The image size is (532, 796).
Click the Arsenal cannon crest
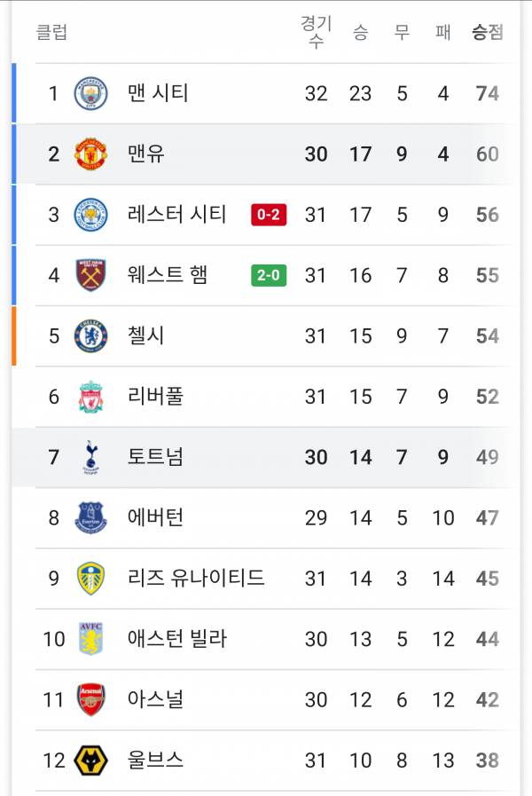(x=90, y=699)
